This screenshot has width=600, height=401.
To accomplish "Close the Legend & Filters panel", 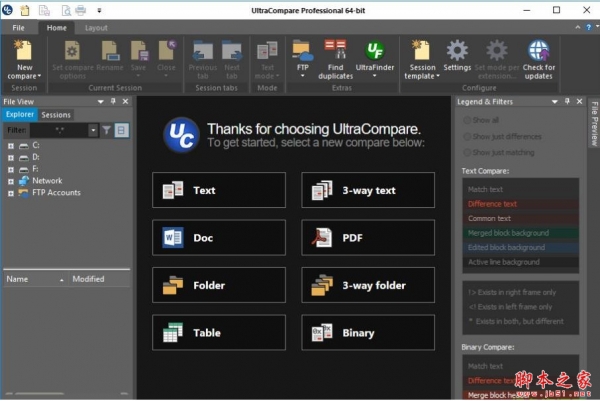I will [x=579, y=101].
